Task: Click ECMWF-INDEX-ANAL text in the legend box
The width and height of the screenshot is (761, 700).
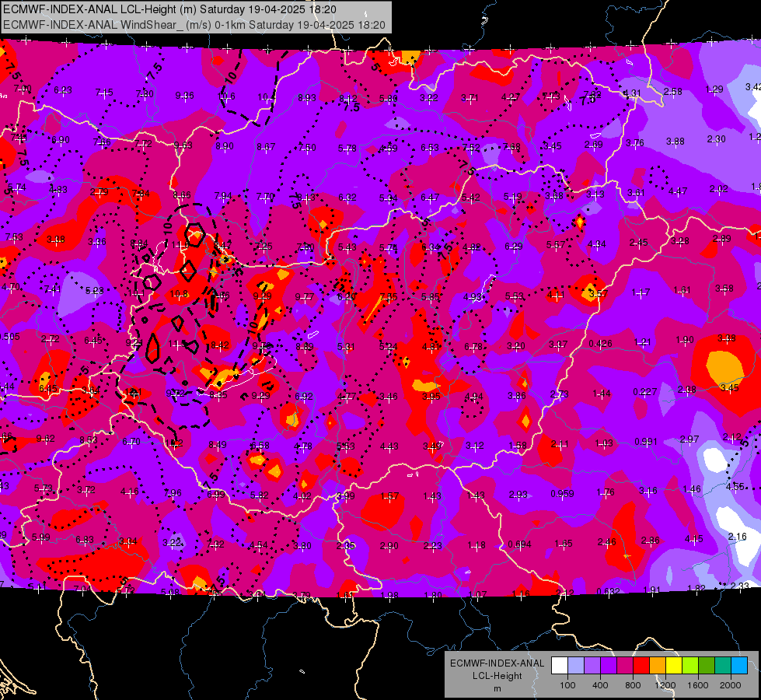Action: [497, 663]
